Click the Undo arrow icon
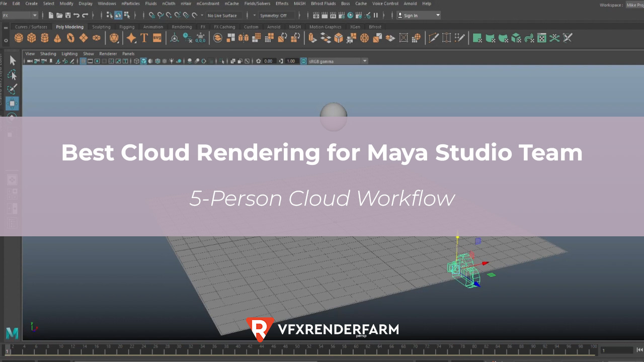Image resolution: width=644 pixels, height=362 pixels. coord(76,15)
